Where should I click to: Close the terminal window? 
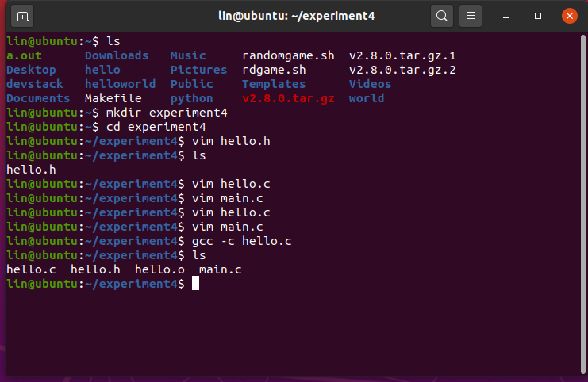tap(569, 15)
